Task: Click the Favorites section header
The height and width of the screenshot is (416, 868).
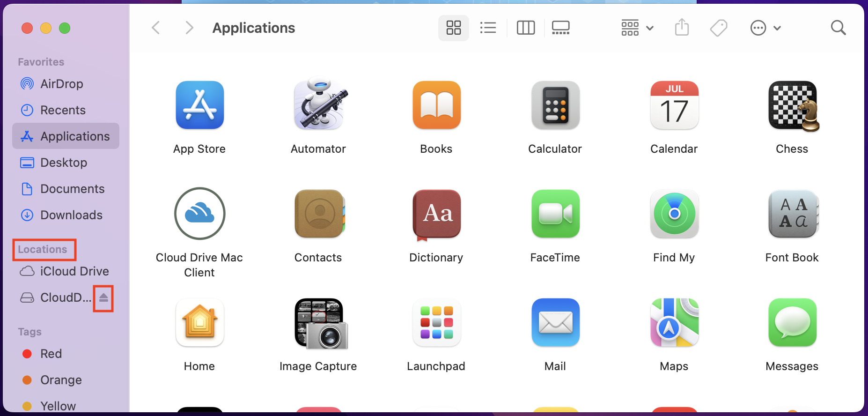Action: coord(41,62)
